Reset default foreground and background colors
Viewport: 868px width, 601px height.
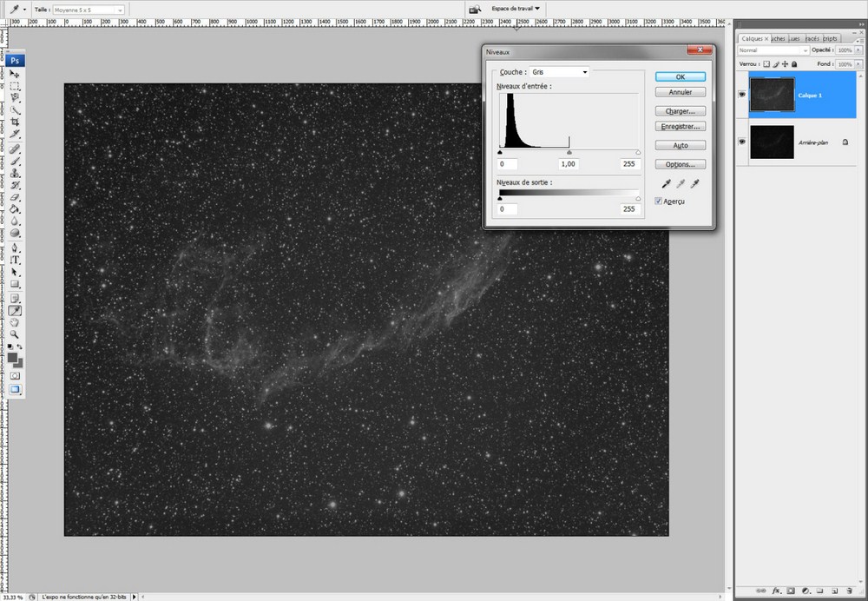[10, 347]
